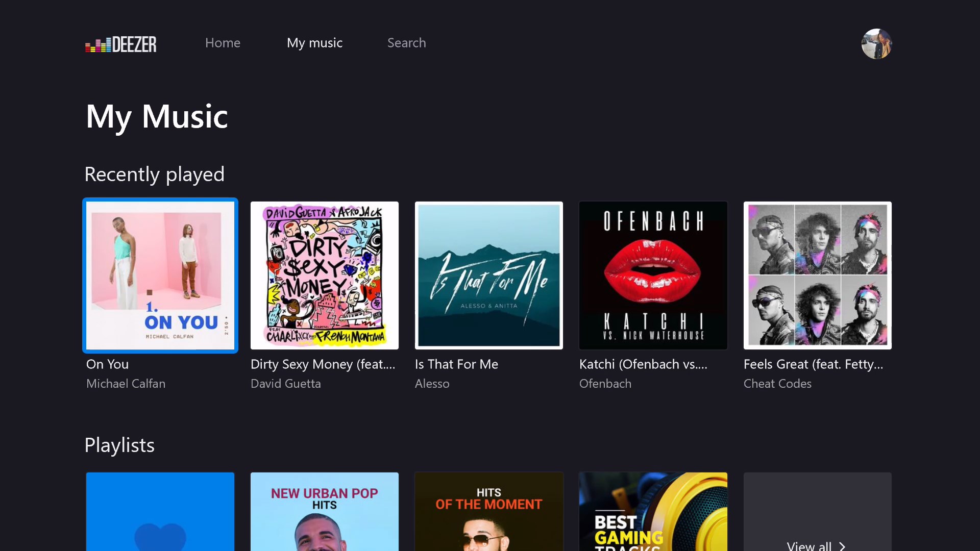Image resolution: width=980 pixels, height=551 pixels.
Task: Click the David Guetta artist name
Action: coord(285,384)
